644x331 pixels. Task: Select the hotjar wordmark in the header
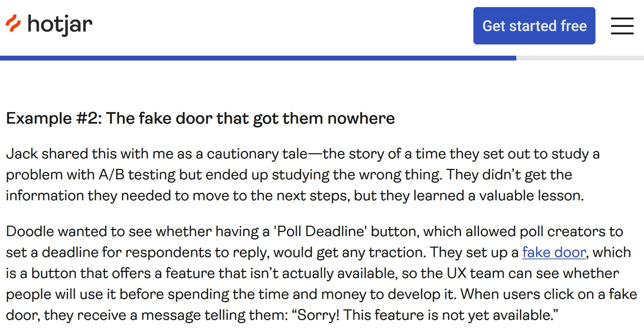coord(60,25)
